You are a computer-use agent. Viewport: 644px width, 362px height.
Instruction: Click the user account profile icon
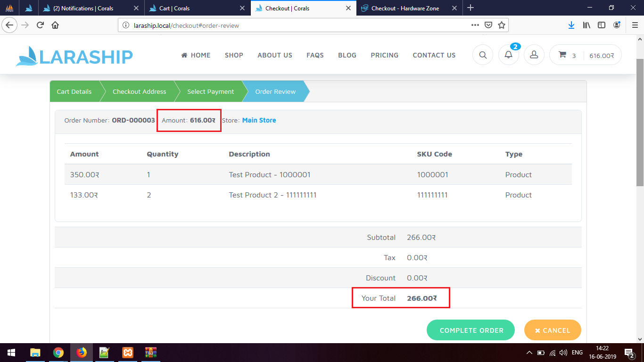[x=534, y=55]
